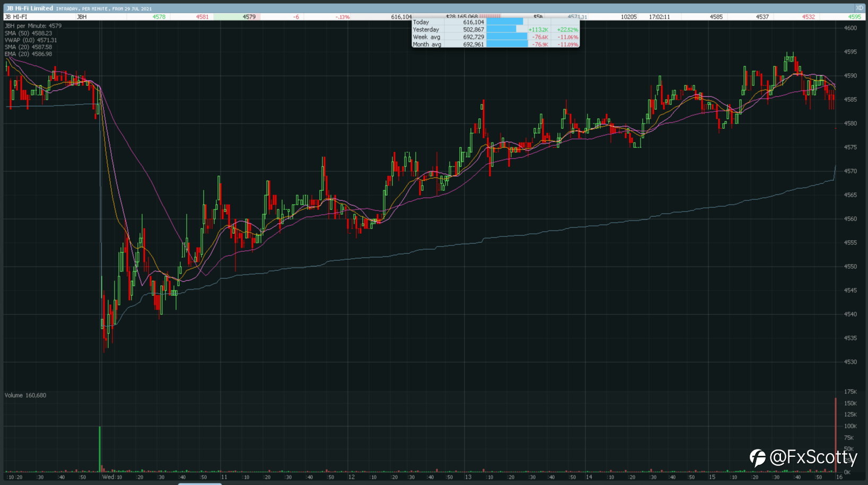Click the 100K volume axis label
Screen dimensions: 868x485
point(851,426)
